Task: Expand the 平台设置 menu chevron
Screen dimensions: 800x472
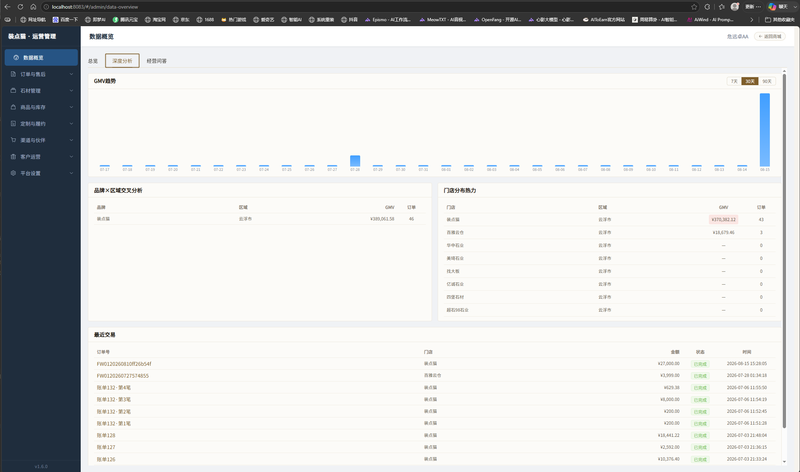Action: point(71,173)
